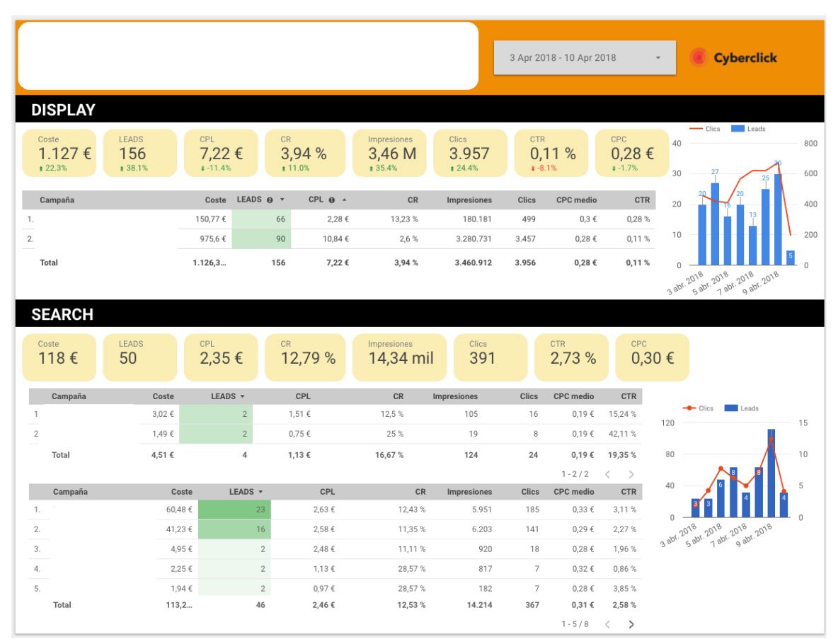Click help icon beside LEADS in Display table
Screen dimensions: 838x644
(x=270, y=200)
